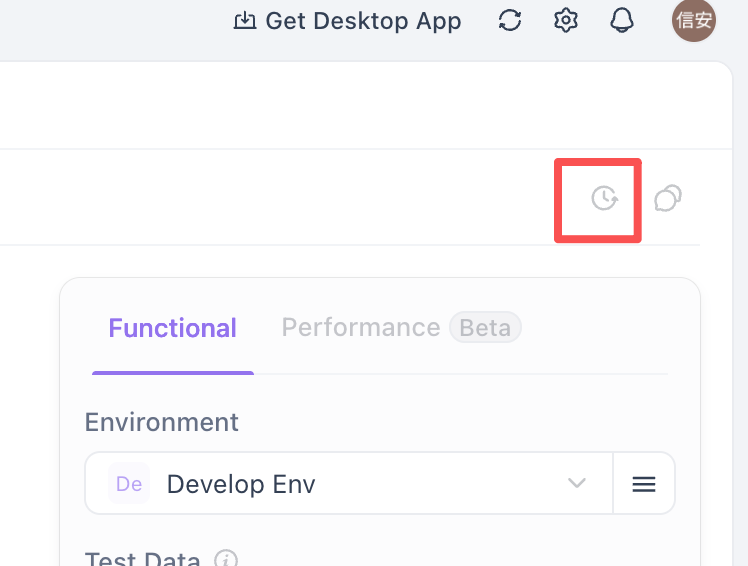Expand the Develop Env dropdown
The image size is (748, 566).
click(x=348, y=484)
